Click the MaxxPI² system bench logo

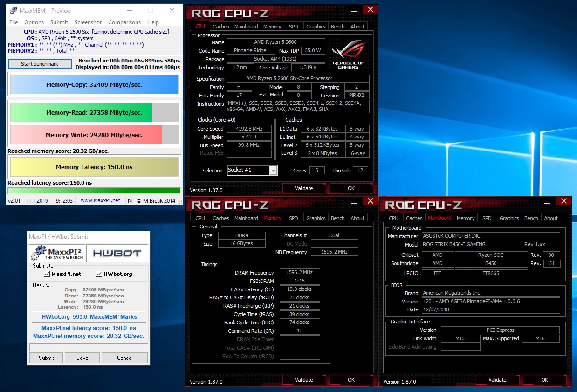coord(57,253)
